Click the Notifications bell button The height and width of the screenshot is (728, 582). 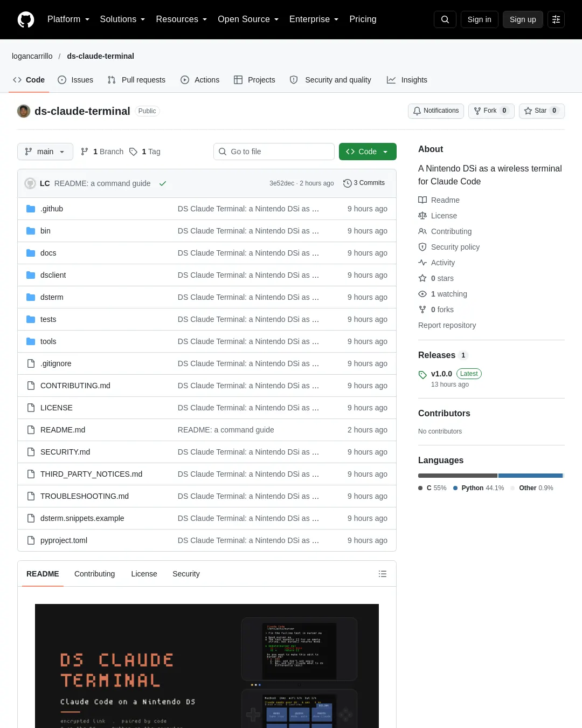[x=436, y=111]
